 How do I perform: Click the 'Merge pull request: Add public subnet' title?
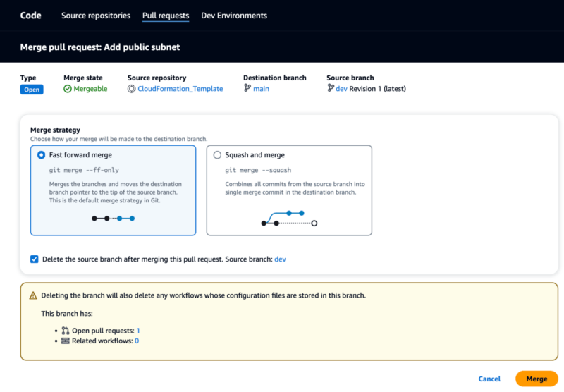coord(100,47)
